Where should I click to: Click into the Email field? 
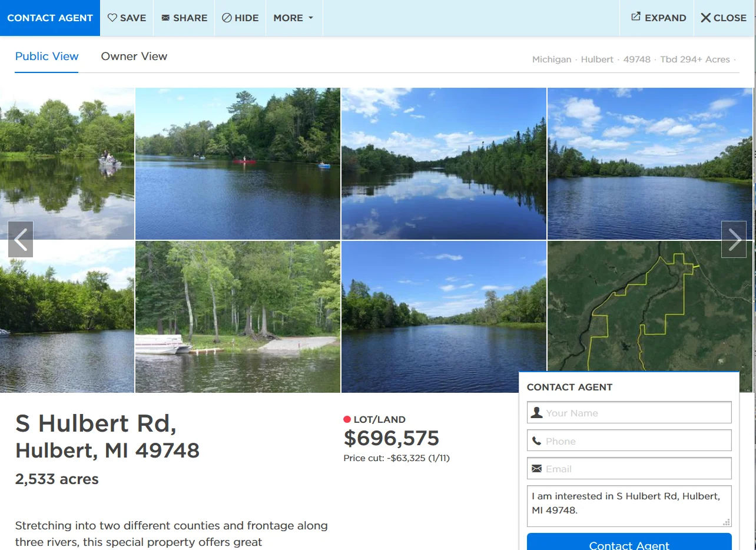(629, 468)
